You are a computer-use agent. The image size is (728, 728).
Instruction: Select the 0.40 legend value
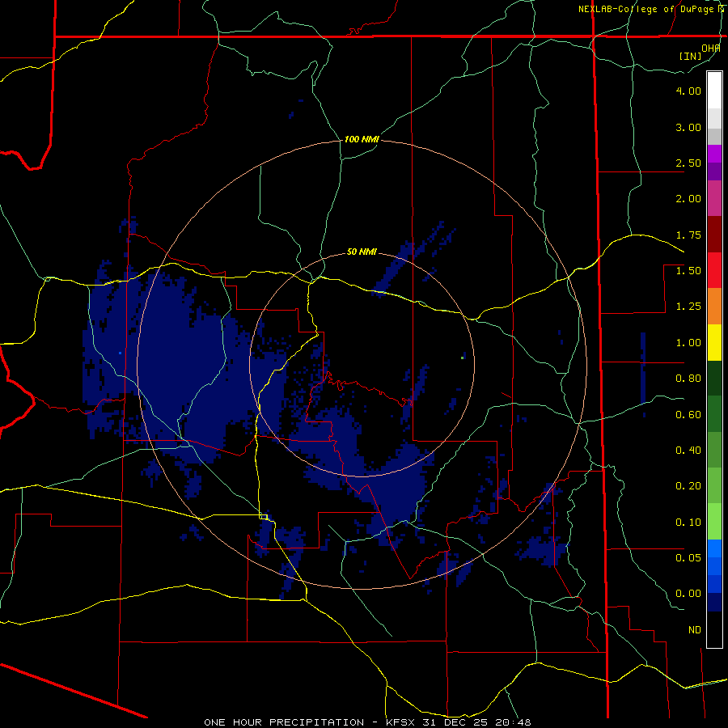click(x=688, y=451)
